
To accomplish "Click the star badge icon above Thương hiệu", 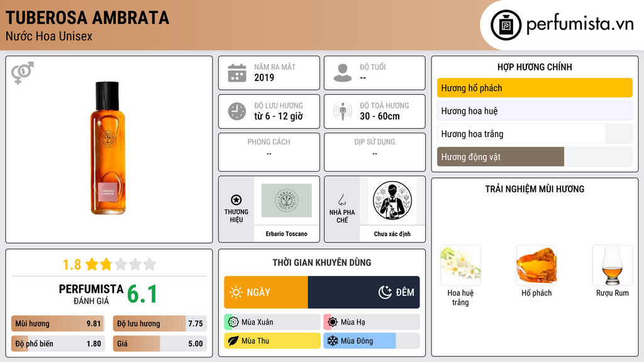I will [236, 200].
